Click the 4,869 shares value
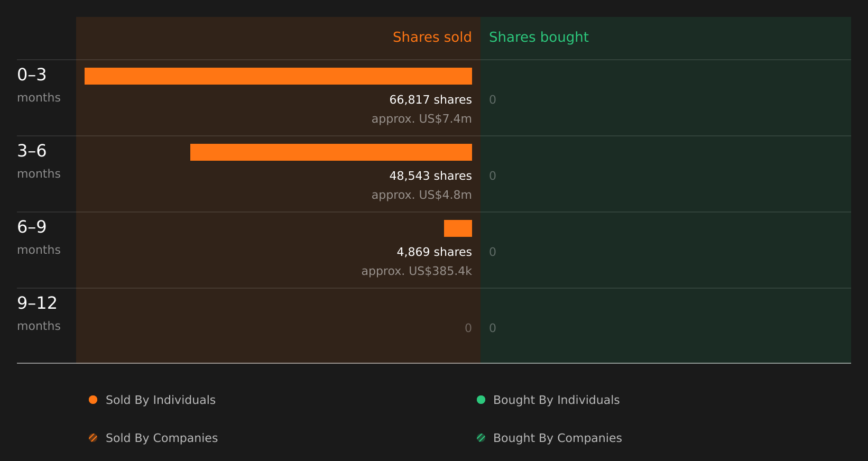The height and width of the screenshot is (461, 868). pyautogui.click(x=435, y=252)
